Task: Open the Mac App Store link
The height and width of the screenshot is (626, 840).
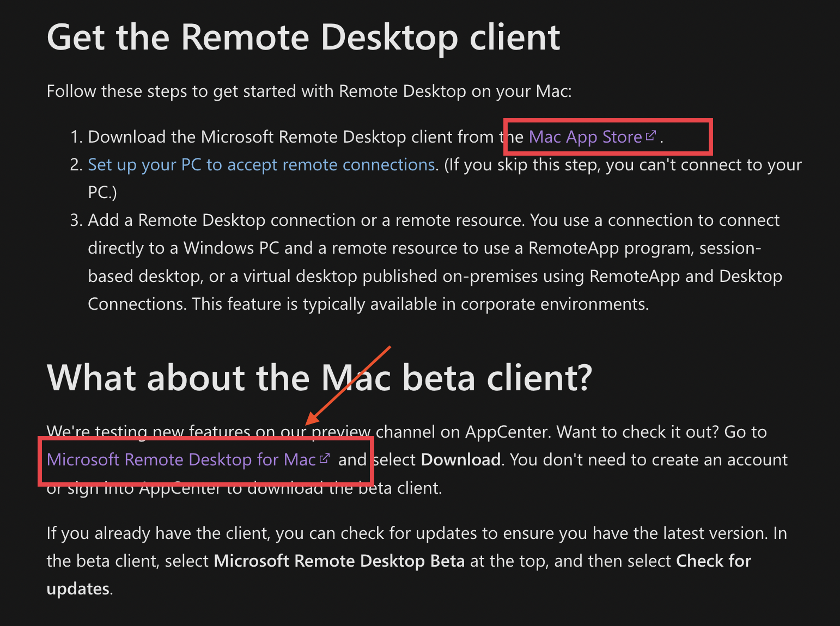Action: (585, 137)
